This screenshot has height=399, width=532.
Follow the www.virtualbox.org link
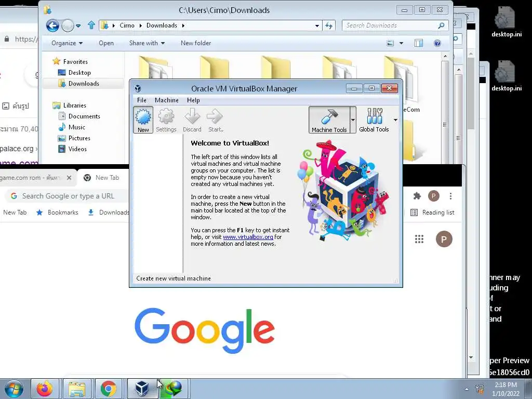[x=248, y=237]
